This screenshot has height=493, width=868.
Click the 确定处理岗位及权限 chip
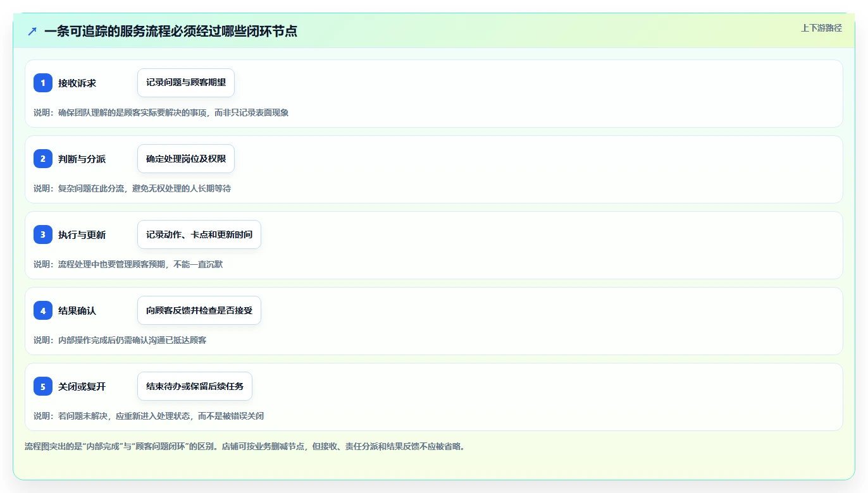[x=186, y=159]
